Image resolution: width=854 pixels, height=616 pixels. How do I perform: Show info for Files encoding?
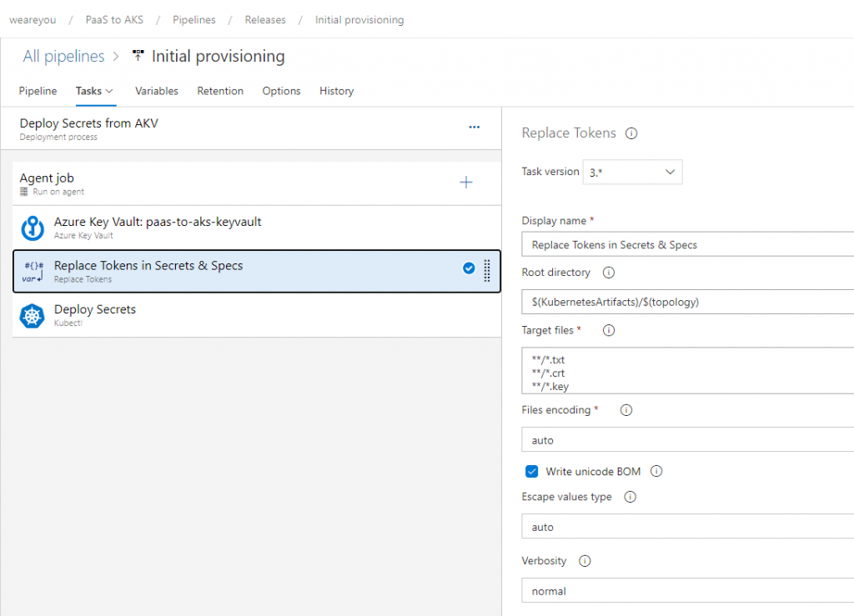click(626, 410)
